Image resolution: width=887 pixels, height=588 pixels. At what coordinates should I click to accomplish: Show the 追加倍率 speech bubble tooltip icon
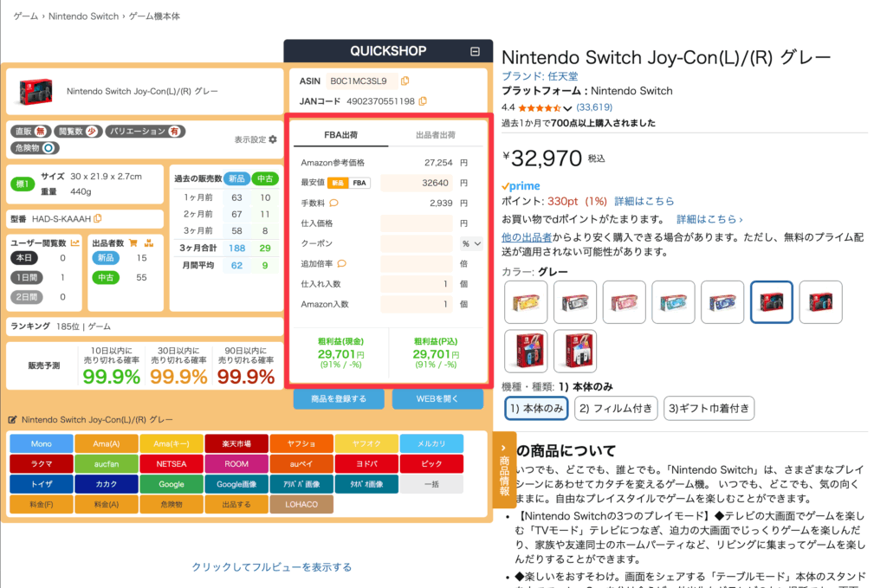pos(341,263)
